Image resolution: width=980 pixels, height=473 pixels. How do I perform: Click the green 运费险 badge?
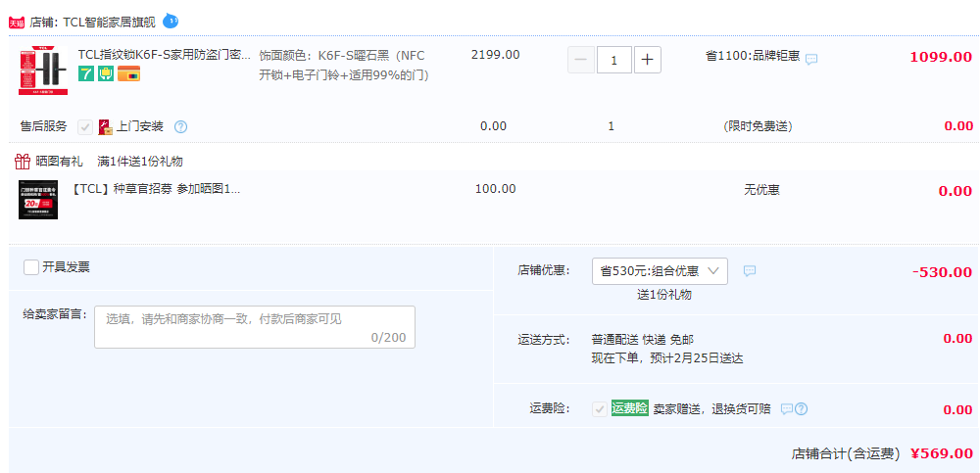[629, 408]
